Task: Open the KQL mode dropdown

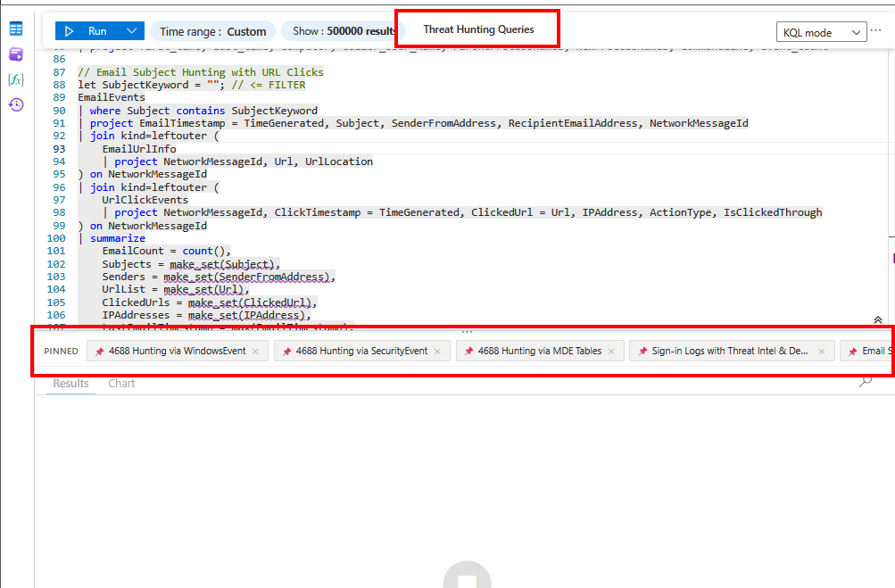Action: 821,32
